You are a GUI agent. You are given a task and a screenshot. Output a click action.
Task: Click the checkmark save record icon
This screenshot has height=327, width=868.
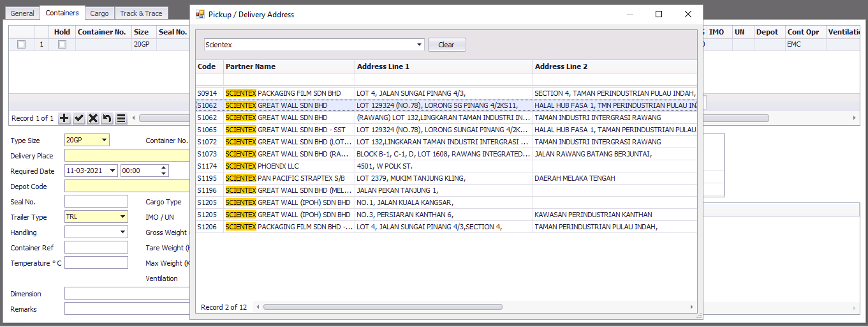point(78,118)
